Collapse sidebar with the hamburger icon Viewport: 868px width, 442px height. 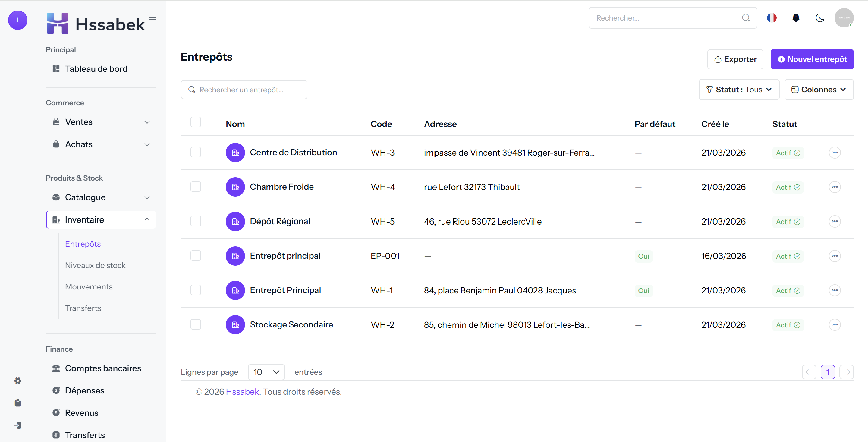point(153,17)
